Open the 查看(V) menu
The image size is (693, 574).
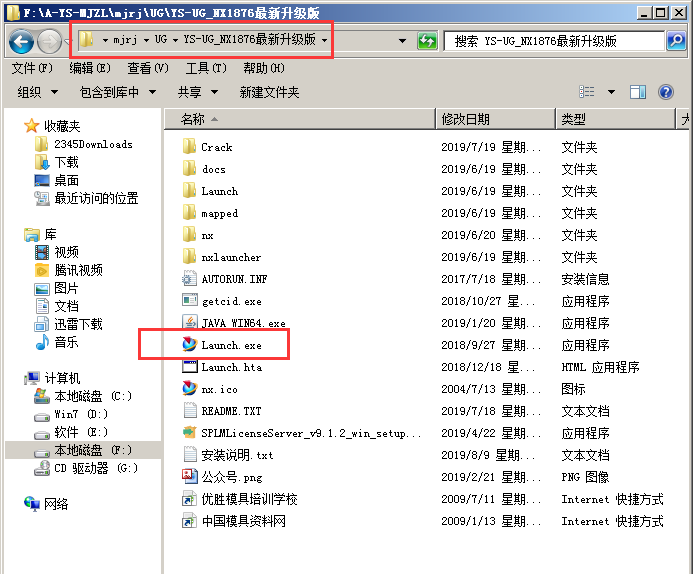pyautogui.click(x=148, y=68)
